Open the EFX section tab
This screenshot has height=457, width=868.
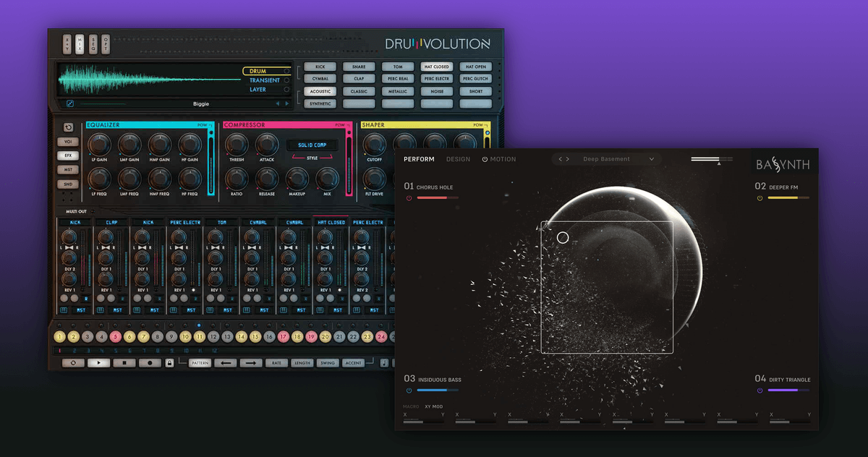[x=68, y=155]
